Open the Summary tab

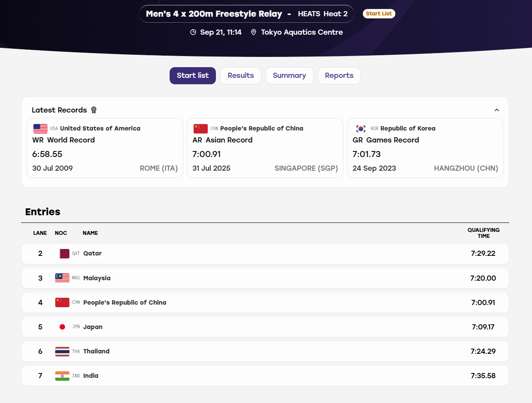290,76
